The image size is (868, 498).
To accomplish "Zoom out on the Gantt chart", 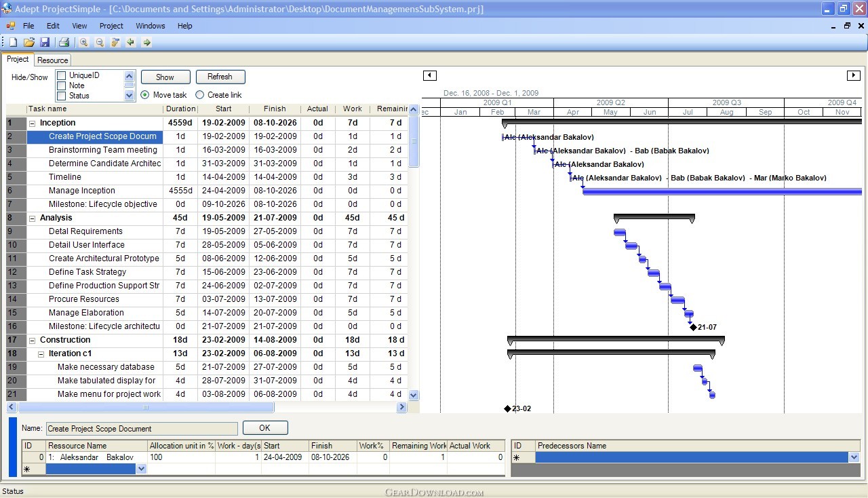I will click(100, 42).
